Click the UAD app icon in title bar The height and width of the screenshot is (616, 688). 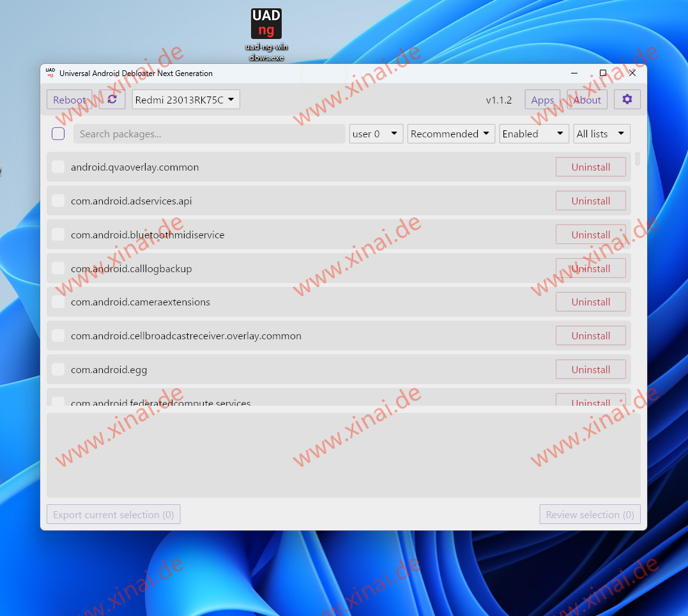pyautogui.click(x=50, y=73)
